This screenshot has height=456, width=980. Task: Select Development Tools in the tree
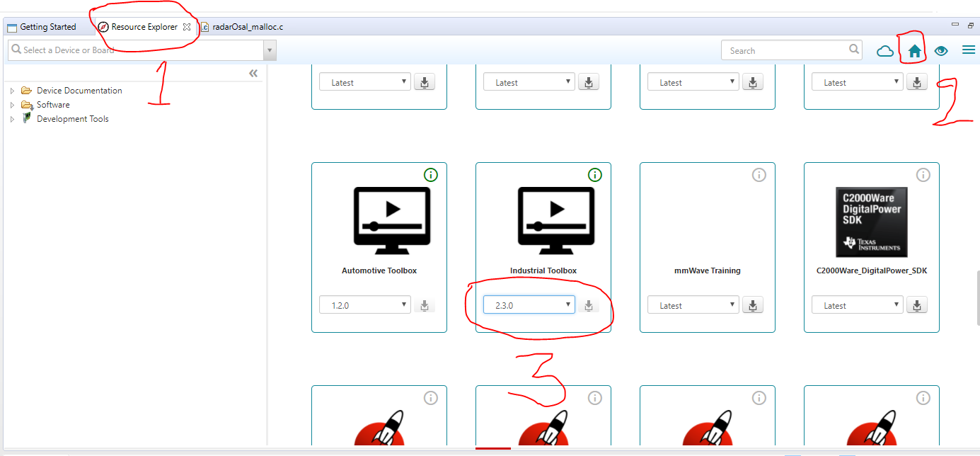pos(73,119)
